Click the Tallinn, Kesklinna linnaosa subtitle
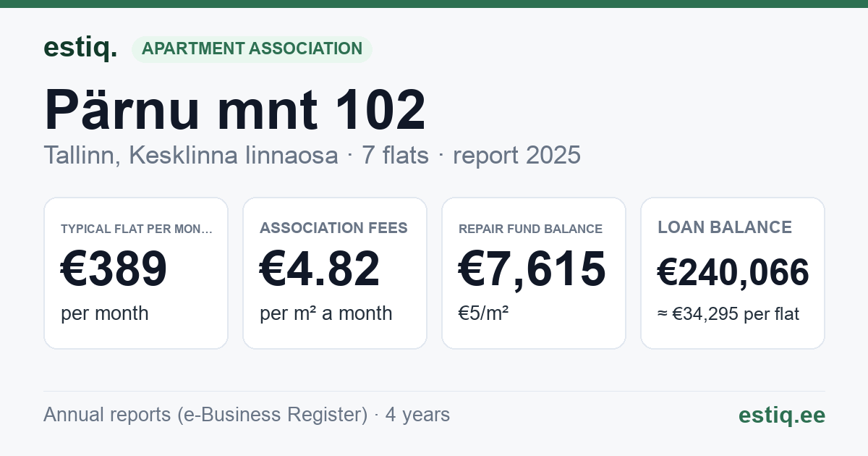This screenshot has height=456, width=868. [191, 156]
